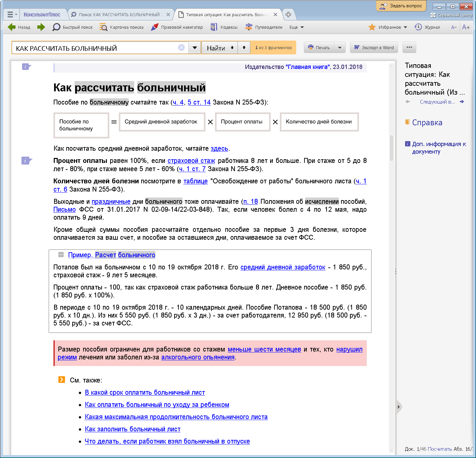Screen dimensions: 476x458
Task: Collapse the right panel arrow
Action: (399, 407)
